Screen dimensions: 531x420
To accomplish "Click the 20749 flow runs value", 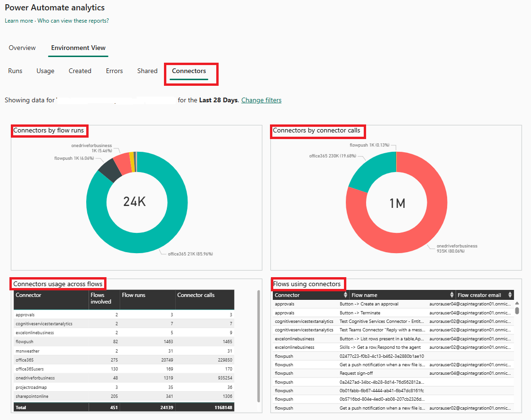I will coord(167,360).
